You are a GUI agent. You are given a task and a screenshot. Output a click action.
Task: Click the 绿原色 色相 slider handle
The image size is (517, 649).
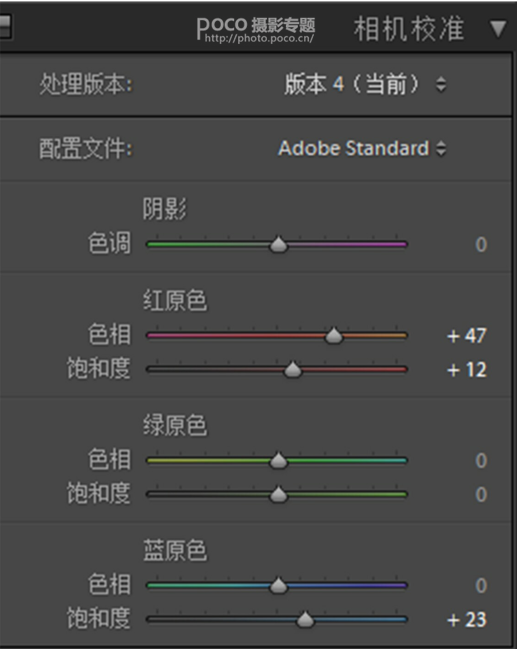(279, 461)
